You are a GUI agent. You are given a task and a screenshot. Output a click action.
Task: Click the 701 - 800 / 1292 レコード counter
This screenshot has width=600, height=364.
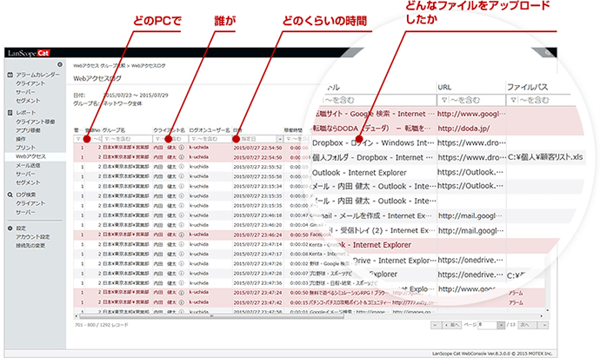click(x=102, y=325)
